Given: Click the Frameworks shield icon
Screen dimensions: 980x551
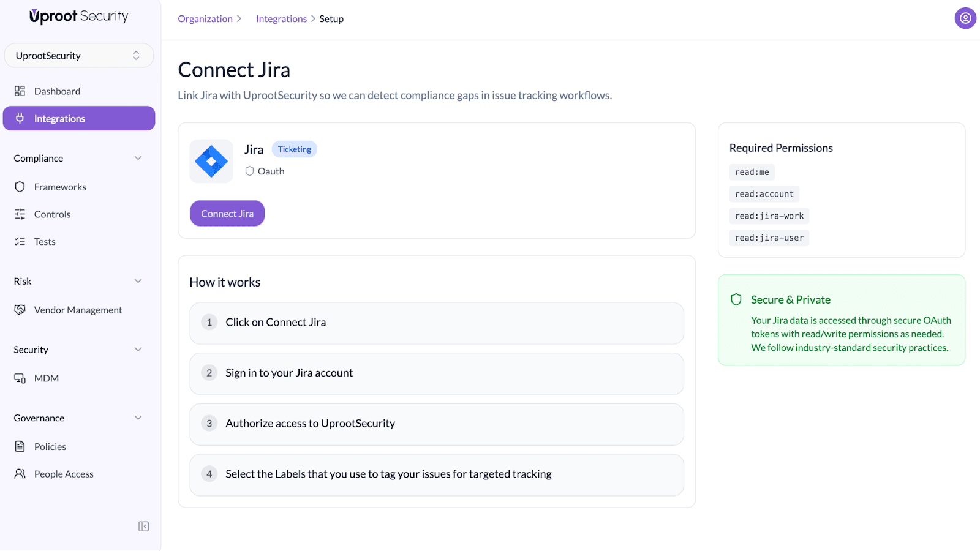Looking at the screenshot, I should (20, 187).
